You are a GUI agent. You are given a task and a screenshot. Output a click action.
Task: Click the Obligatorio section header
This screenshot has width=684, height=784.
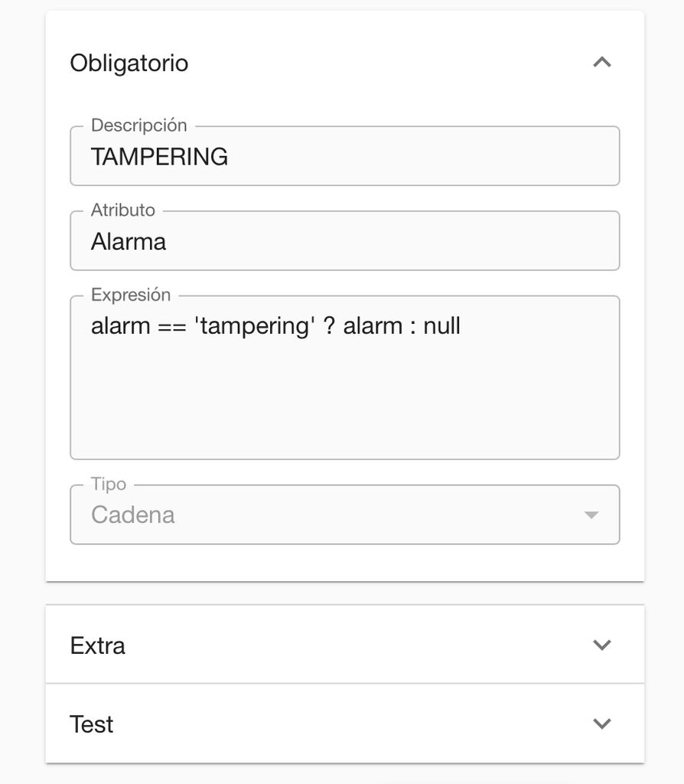pyautogui.click(x=129, y=63)
